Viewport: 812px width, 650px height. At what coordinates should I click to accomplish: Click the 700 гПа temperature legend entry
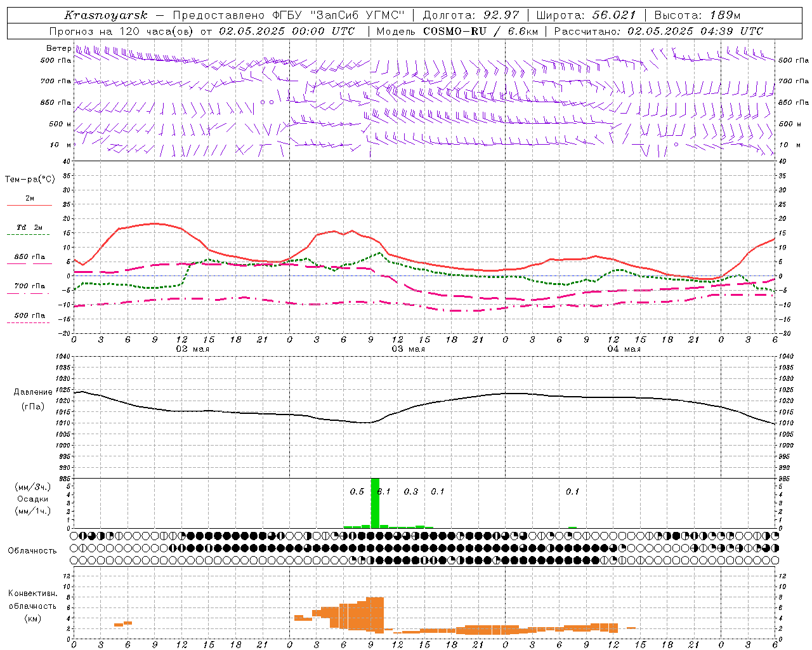point(30,286)
